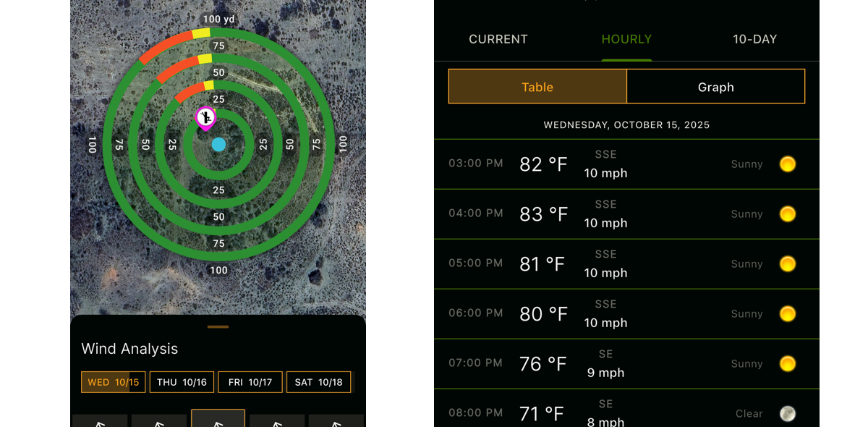This screenshot has height=427, width=868.
Task: Select the last wind arrow tile
Action: [336, 420]
